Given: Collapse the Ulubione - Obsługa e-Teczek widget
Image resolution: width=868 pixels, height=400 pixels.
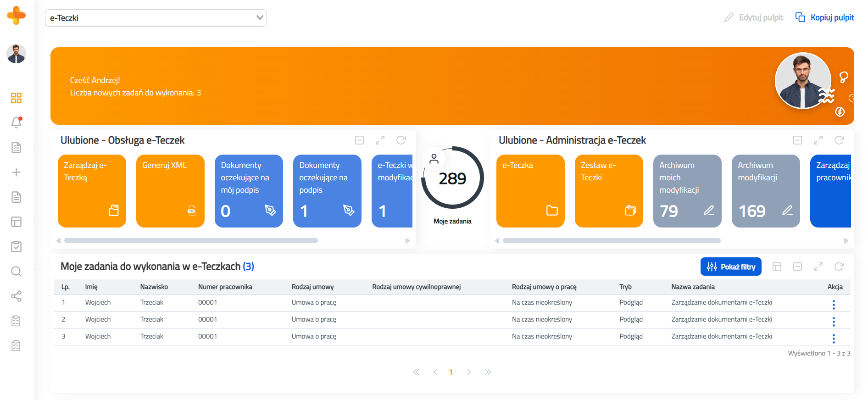Looking at the screenshot, I should 360,140.
